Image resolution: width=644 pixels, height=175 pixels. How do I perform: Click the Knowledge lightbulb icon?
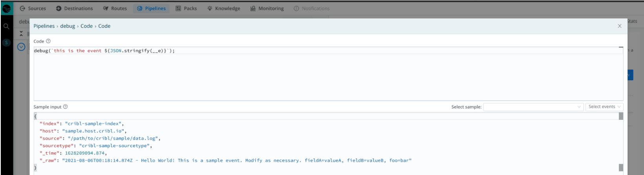[210, 8]
